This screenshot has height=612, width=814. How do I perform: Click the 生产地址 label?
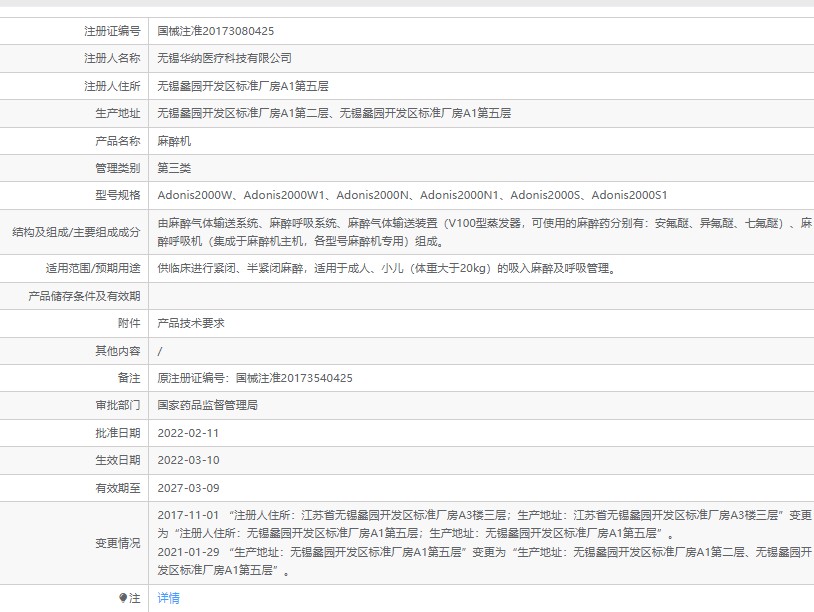(118, 113)
